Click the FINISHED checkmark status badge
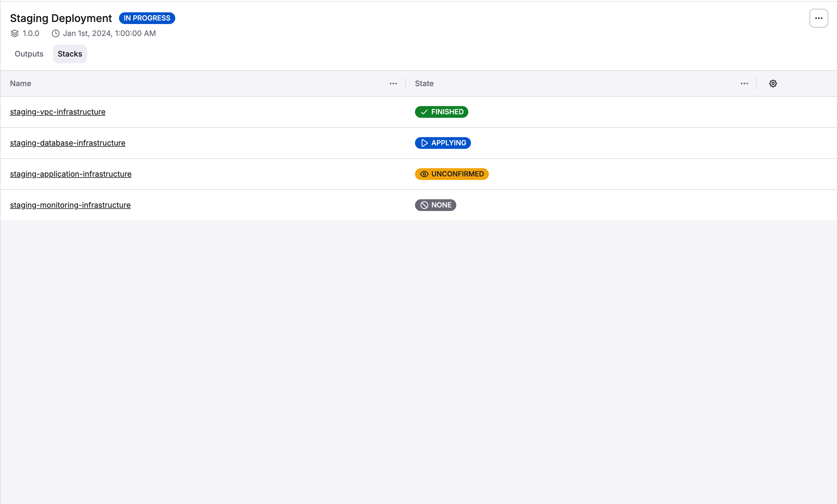837x504 pixels. click(x=441, y=112)
